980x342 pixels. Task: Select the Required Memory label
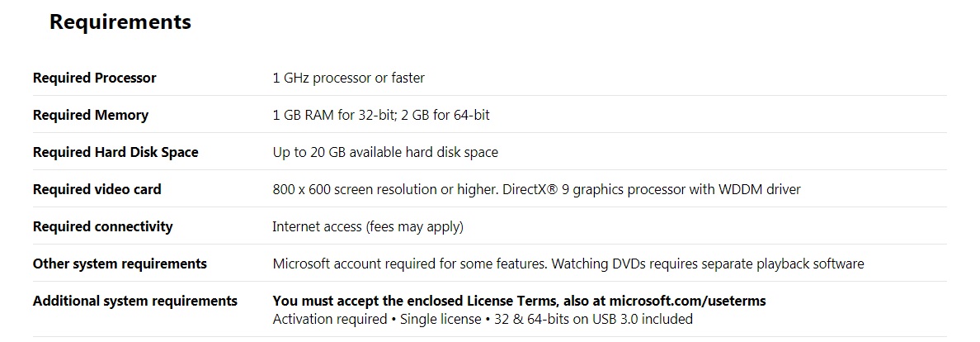pos(91,116)
